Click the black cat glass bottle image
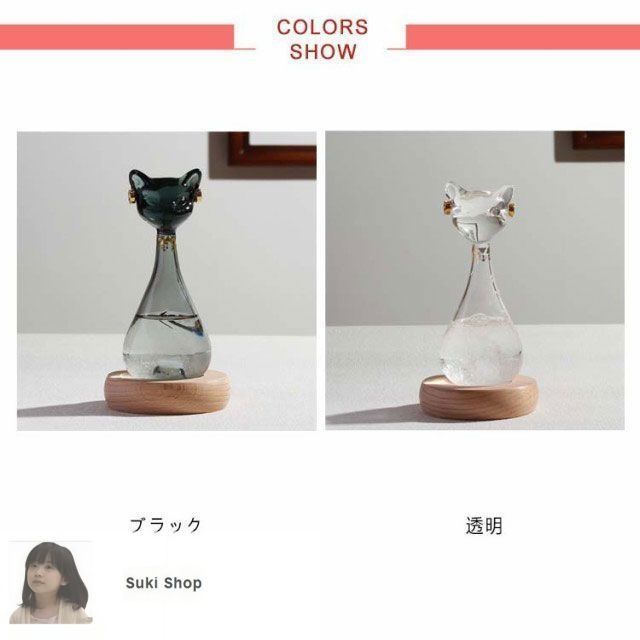 pos(167,281)
